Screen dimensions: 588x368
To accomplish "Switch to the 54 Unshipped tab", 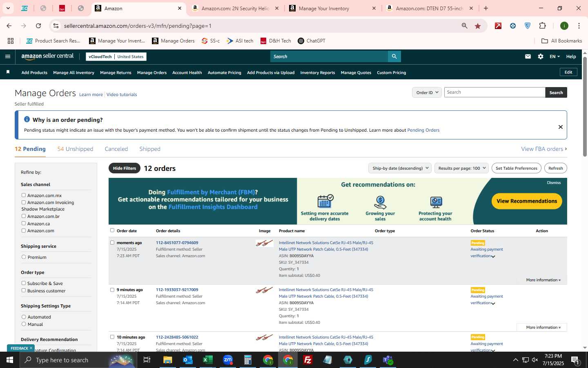I will (75, 149).
